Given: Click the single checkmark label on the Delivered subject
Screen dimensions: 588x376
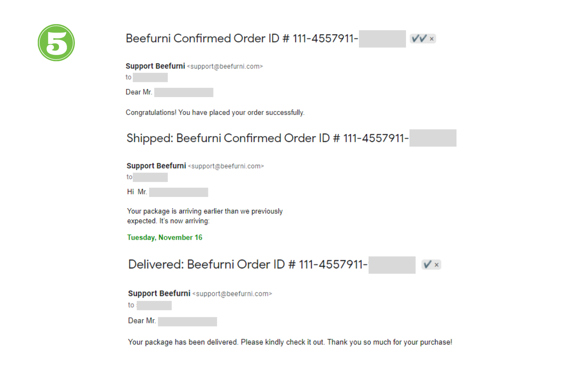Looking at the screenshot, I should [427, 265].
